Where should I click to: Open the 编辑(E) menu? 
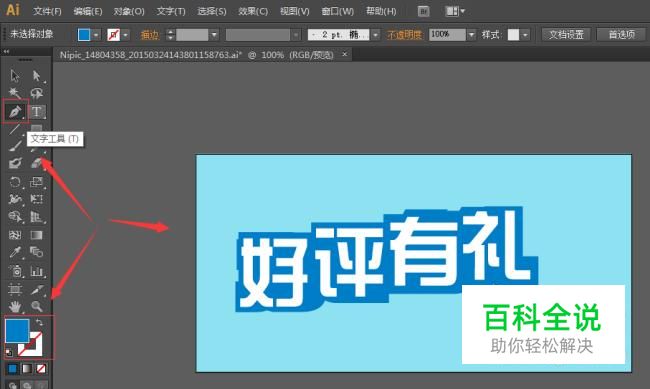88,11
